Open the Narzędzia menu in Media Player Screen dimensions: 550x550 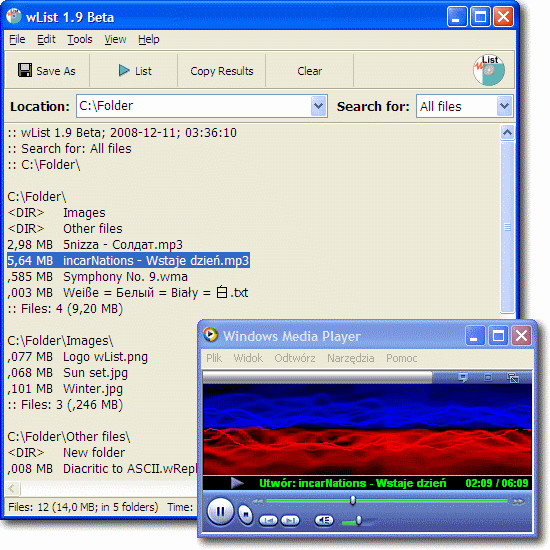click(x=350, y=358)
